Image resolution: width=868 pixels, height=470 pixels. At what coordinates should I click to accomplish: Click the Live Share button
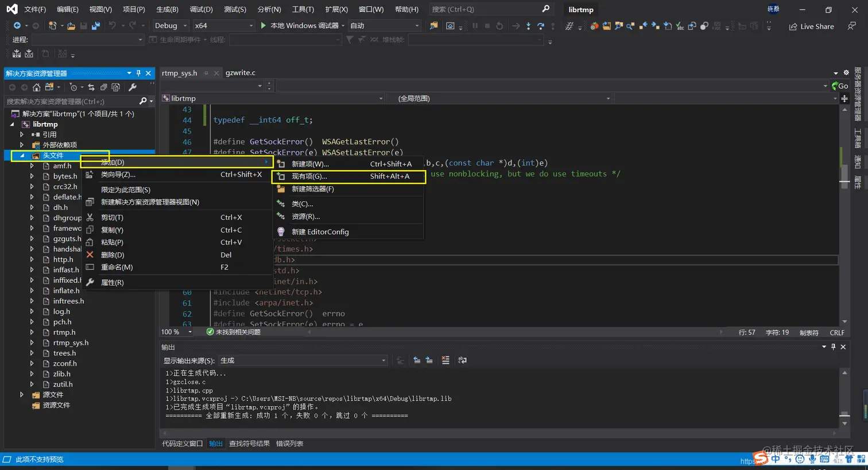811,26
